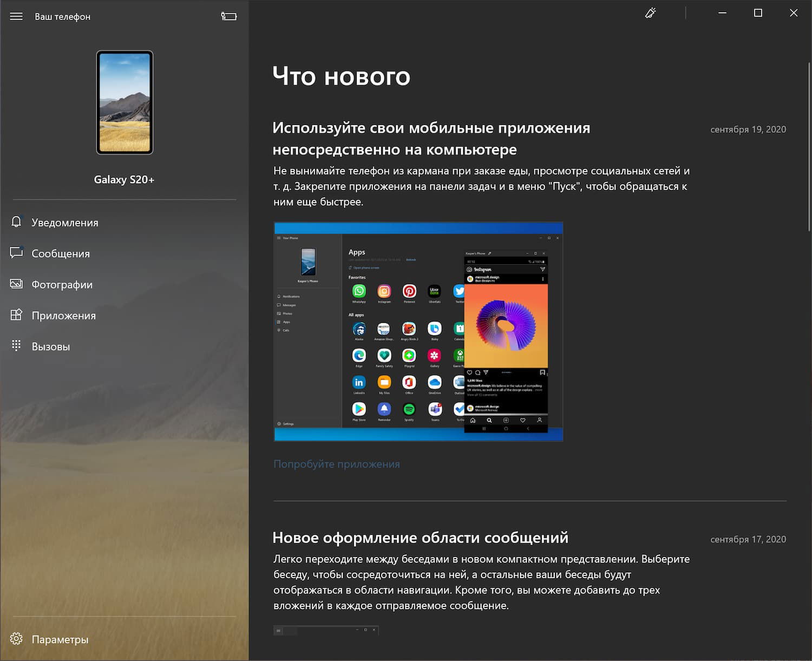Open the Параметры settings gear icon
Viewport: 812px width, 661px height.
click(x=16, y=639)
